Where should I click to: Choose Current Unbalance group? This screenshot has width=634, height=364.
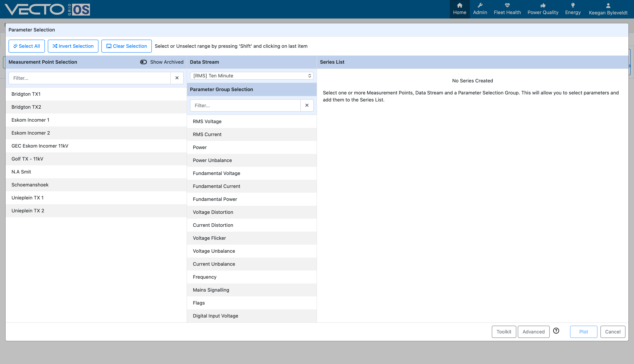(252, 264)
